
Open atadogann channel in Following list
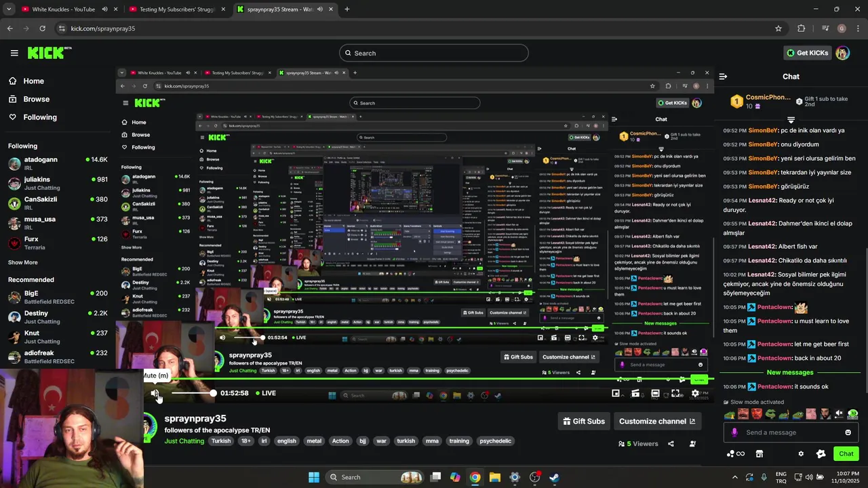58,163
